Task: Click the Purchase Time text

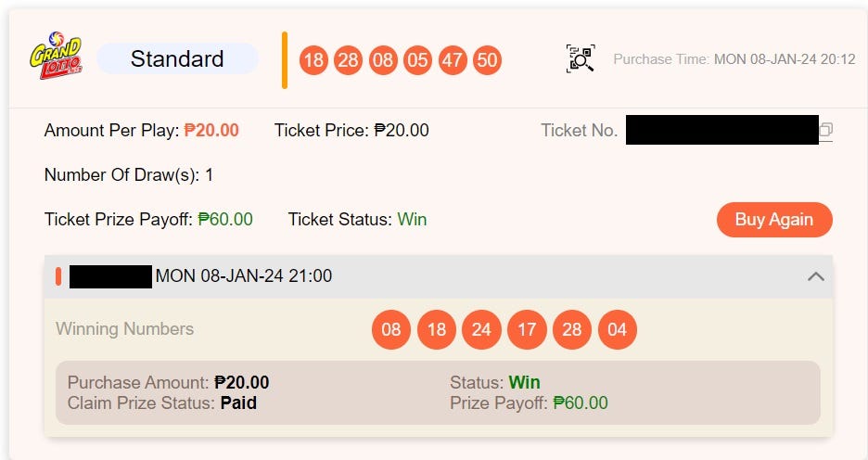Action: [x=734, y=59]
